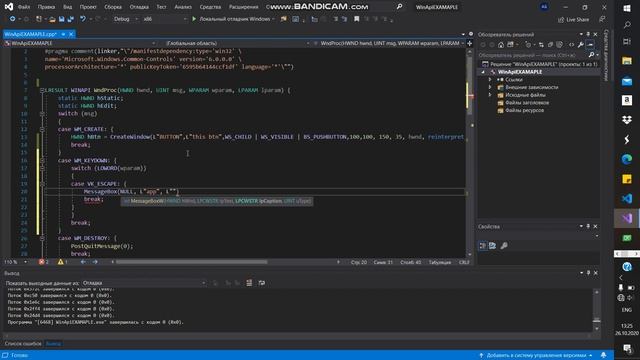The width and height of the screenshot is (640, 360).
Task: Open the Файл menu
Action: [x=24, y=7]
